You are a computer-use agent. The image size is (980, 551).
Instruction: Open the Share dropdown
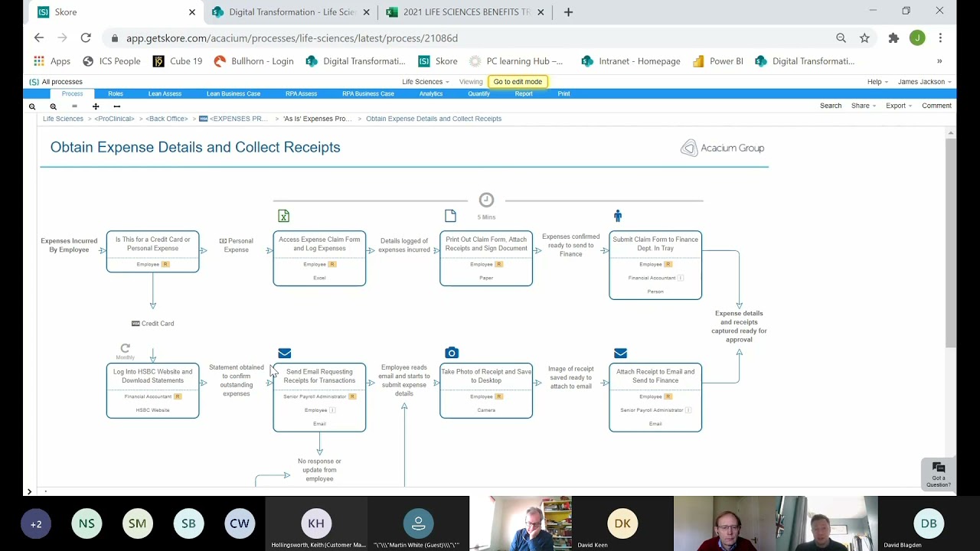point(864,106)
